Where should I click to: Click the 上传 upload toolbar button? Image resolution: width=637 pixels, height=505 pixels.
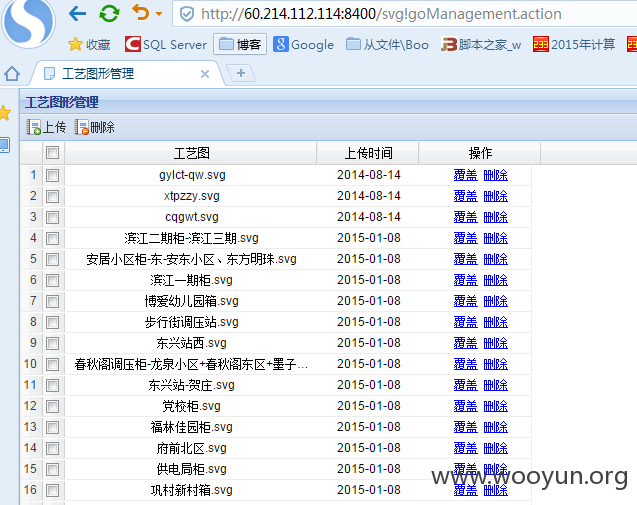46,127
